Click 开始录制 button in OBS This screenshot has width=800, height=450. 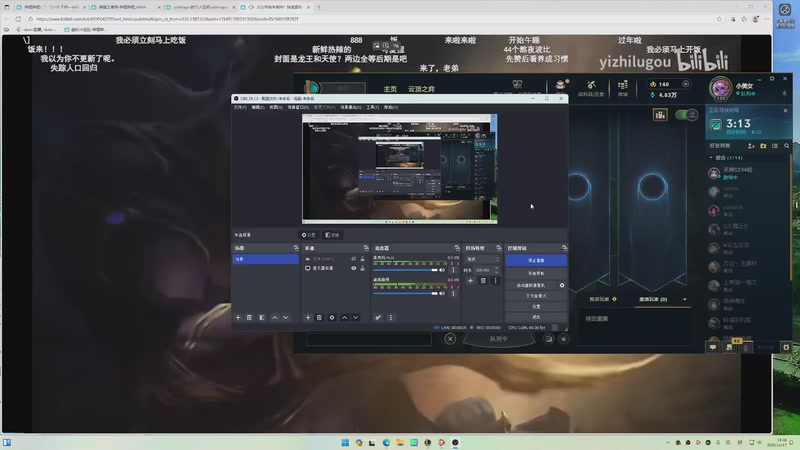click(x=536, y=273)
